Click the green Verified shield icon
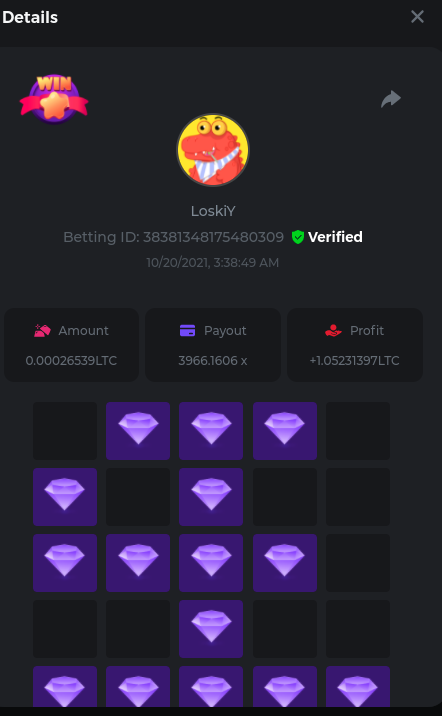This screenshot has height=716, width=442. pyautogui.click(x=298, y=237)
